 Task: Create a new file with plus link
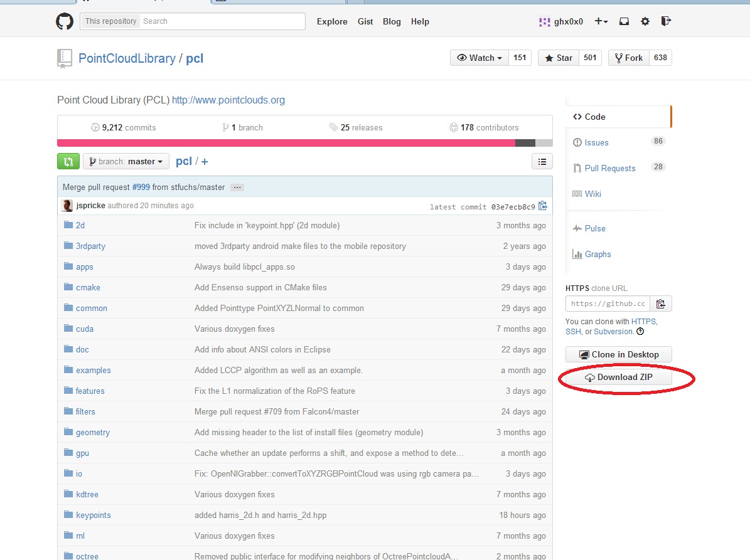(205, 162)
